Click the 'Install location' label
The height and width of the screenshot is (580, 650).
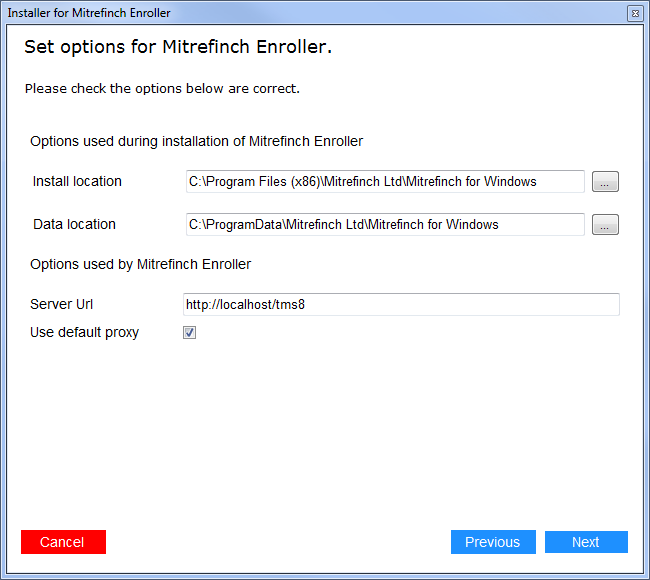click(77, 182)
